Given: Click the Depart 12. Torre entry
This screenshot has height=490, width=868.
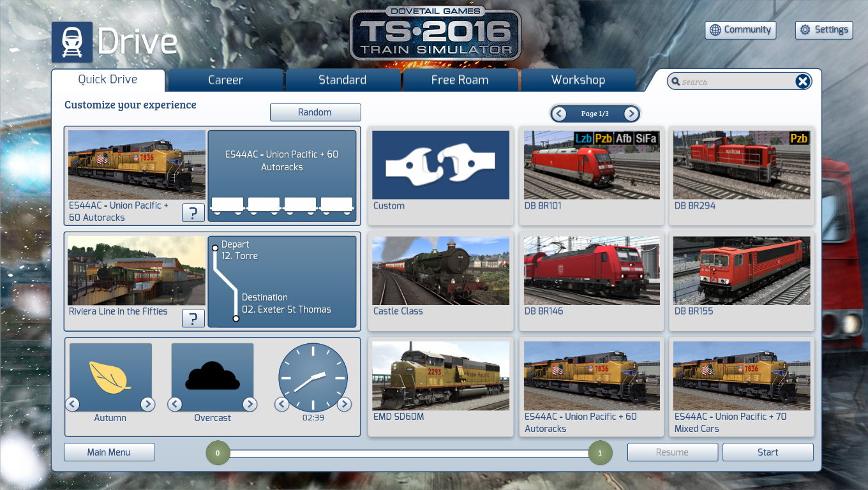Looking at the screenshot, I should click(x=239, y=250).
